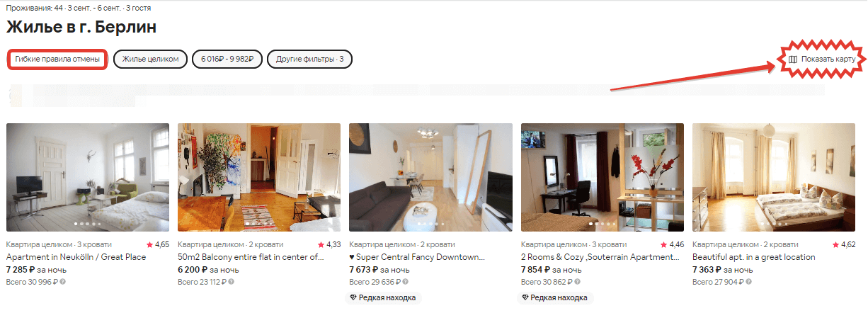Screen dimensions: 868x313
Task: Open the price range 6 016₽ - 9 982₽ filter
Action: pos(227,59)
